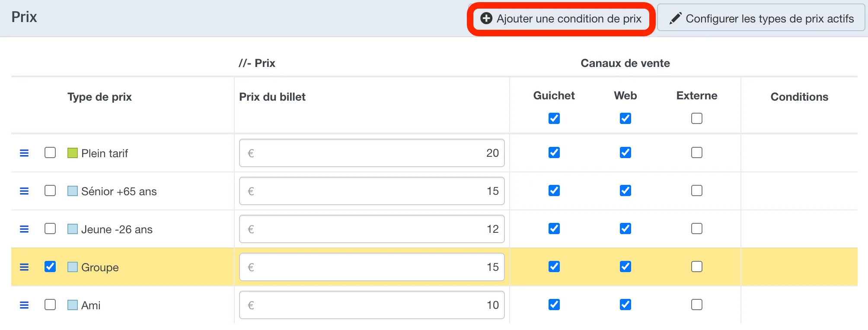Screen dimensions: 868x330
Task: Disable Web channel for Sénior +65 ans
Action: [625, 190]
